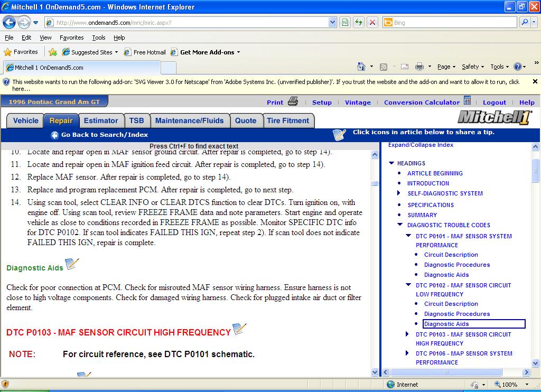541x392 pixels.
Task: Click calculator icon beside Conversion Calculator
Action: (467, 100)
